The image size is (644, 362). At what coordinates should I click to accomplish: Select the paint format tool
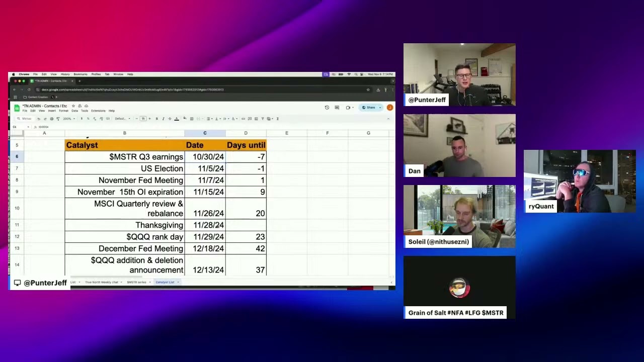pos(58,119)
